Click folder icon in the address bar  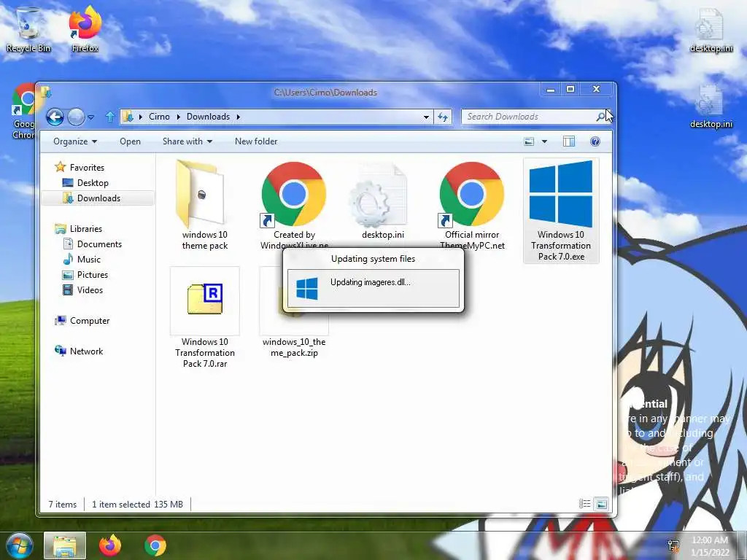[128, 117]
